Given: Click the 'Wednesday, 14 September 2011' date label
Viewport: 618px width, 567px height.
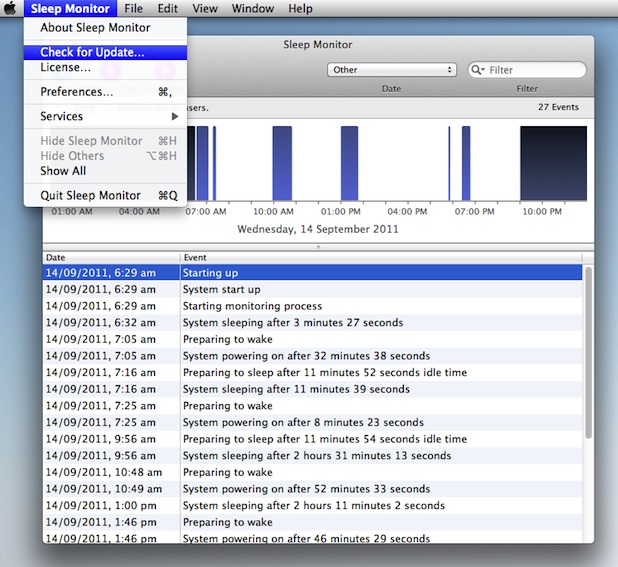Looking at the screenshot, I should click(x=318, y=229).
